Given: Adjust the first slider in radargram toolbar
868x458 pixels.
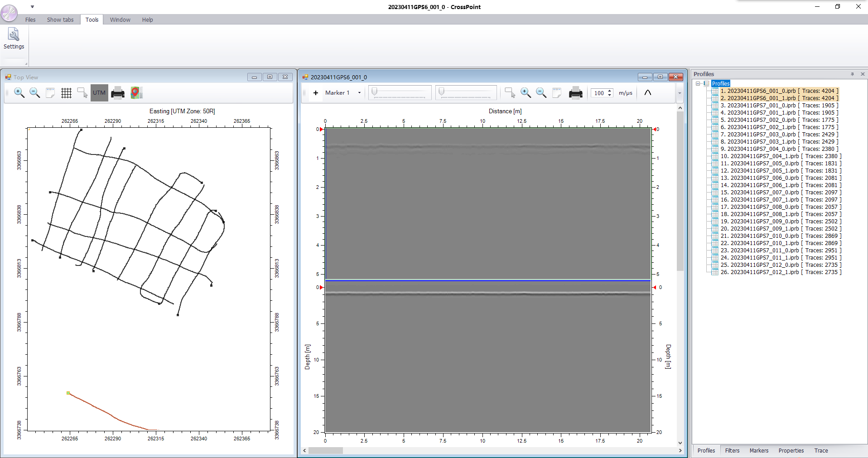Looking at the screenshot, I should 400,93.
